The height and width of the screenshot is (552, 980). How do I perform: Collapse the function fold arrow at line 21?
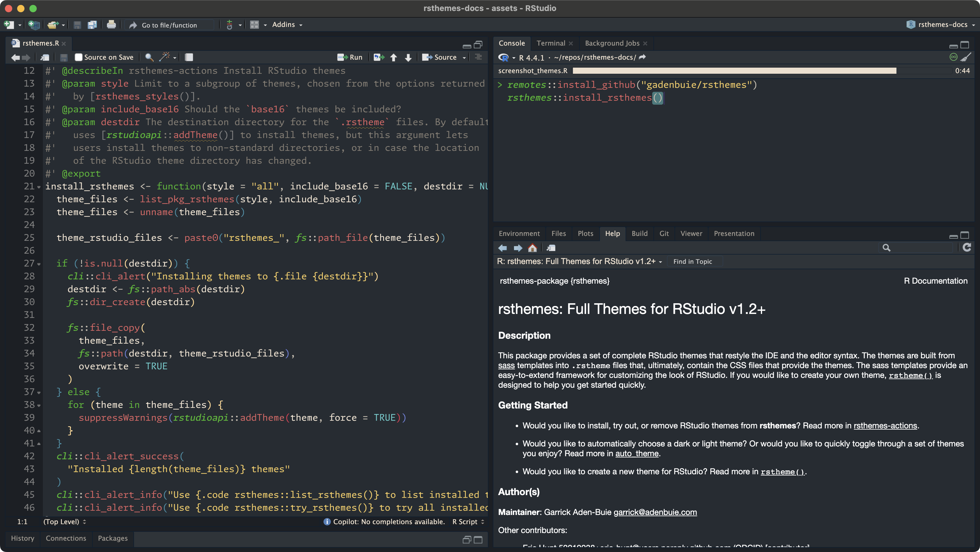(x=39, y=187)
